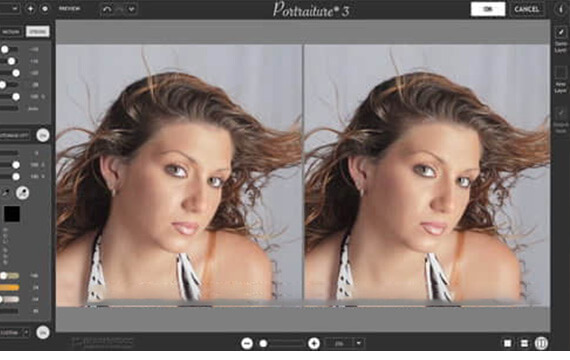
Task: Click the right processed preview image
Action: tap(427, 176)
